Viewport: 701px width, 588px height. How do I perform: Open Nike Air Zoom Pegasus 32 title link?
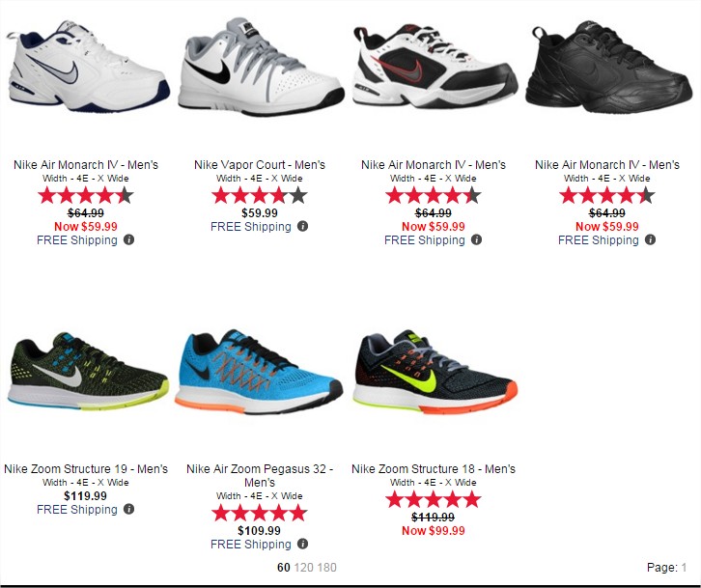point(260,475)
